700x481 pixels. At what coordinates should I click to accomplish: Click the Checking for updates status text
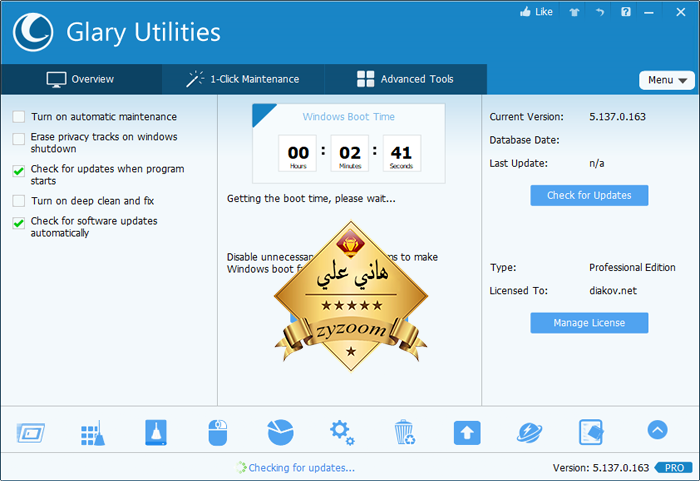coord(301,468)
